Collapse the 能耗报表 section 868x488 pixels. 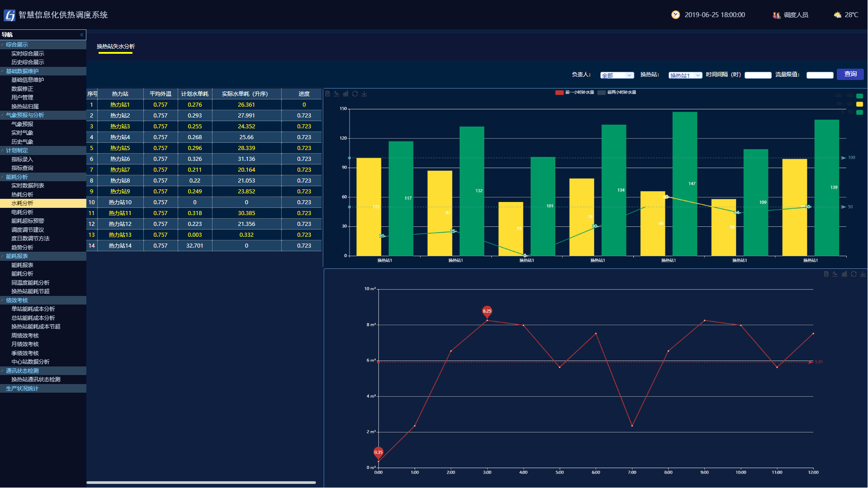pos(43,256)
